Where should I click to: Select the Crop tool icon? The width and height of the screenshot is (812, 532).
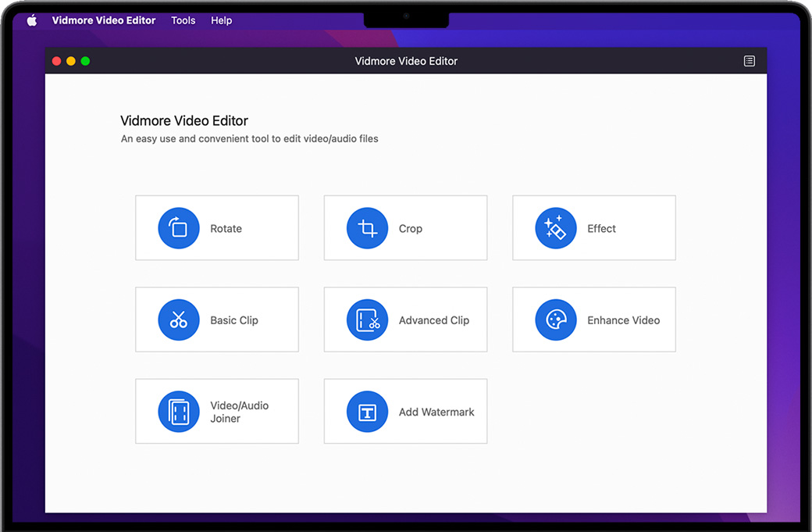pos(367,228)
